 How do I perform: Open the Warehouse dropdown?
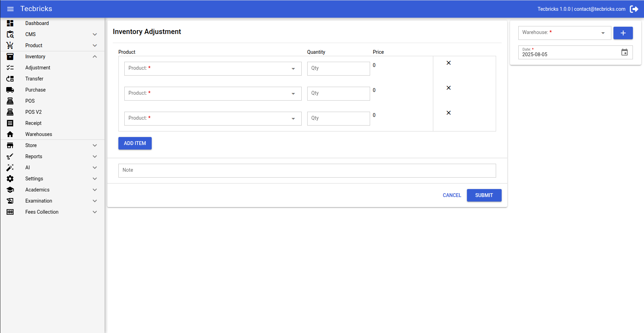coord(564,33)
